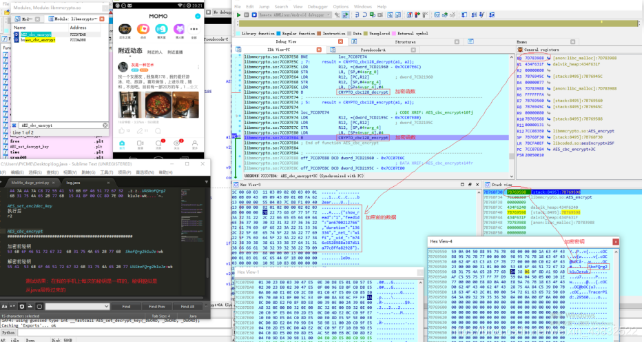
Task: Open the cooked dish photo in the MOMO post
Action: (158, 105)
